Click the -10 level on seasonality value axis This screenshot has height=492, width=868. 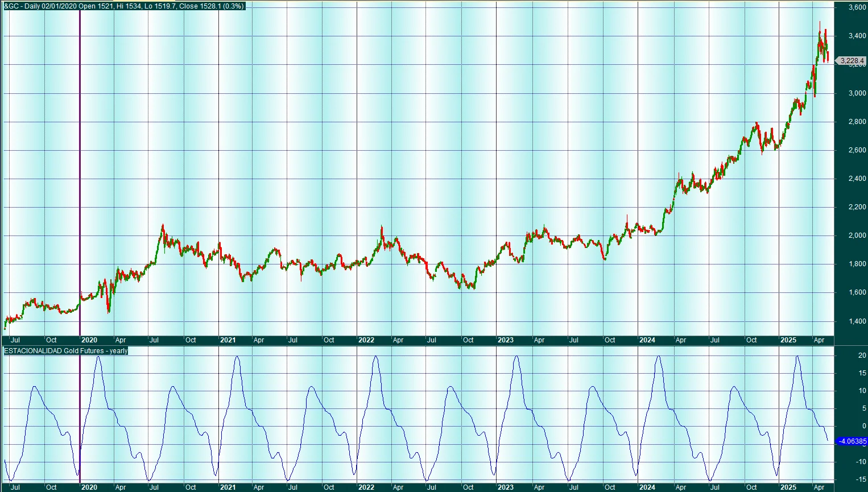point(861,462)
